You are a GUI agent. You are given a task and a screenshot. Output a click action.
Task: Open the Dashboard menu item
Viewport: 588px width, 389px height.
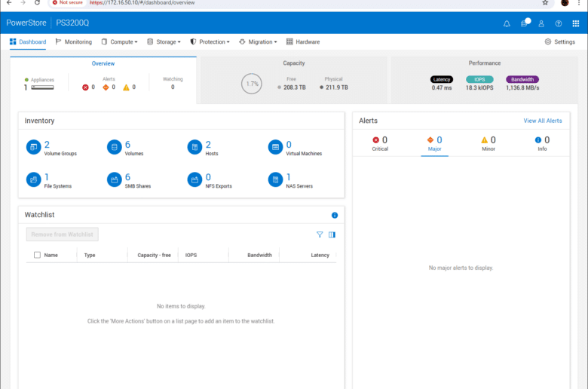(x=28, y=41)
